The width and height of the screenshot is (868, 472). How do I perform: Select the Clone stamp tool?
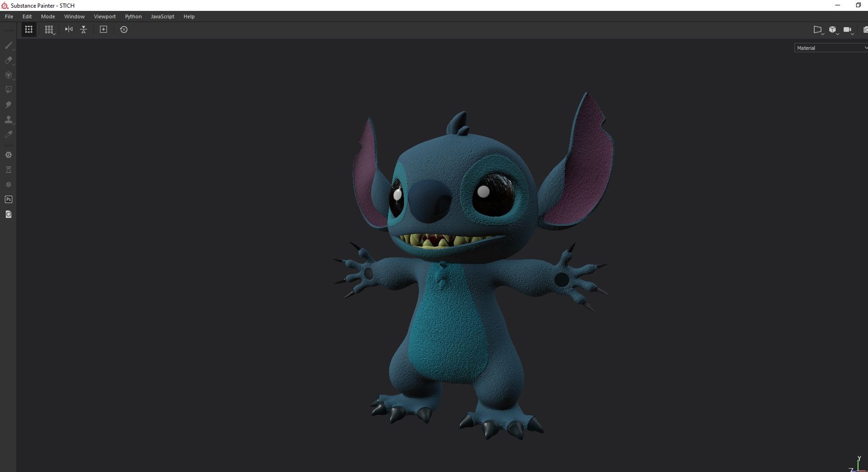click(8, 120)
